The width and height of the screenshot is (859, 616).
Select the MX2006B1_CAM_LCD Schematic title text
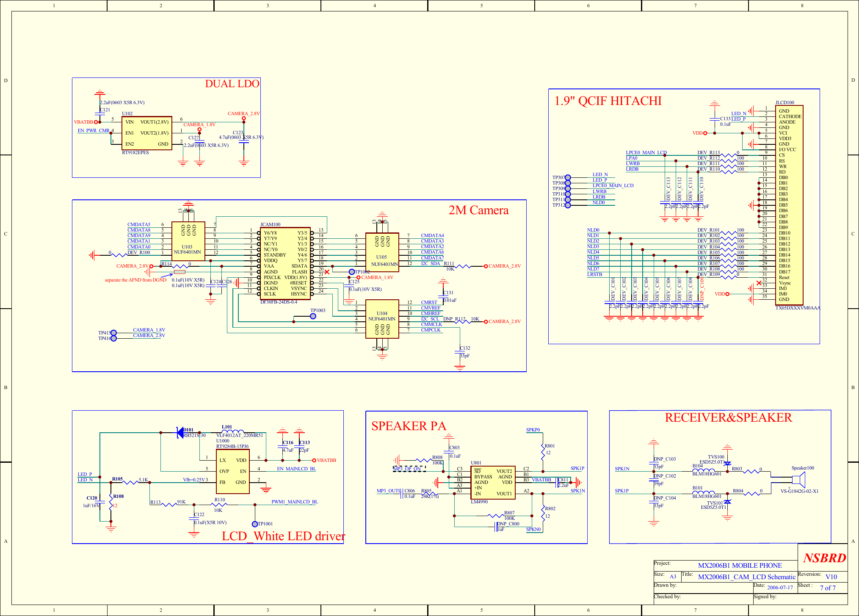pos(746,577)
